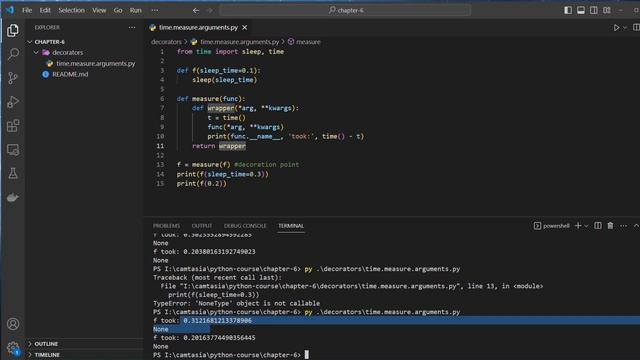This screenshot has height=360, width=640.
Task: Open the Docker whale view
Action: click(x=13, y=198)
